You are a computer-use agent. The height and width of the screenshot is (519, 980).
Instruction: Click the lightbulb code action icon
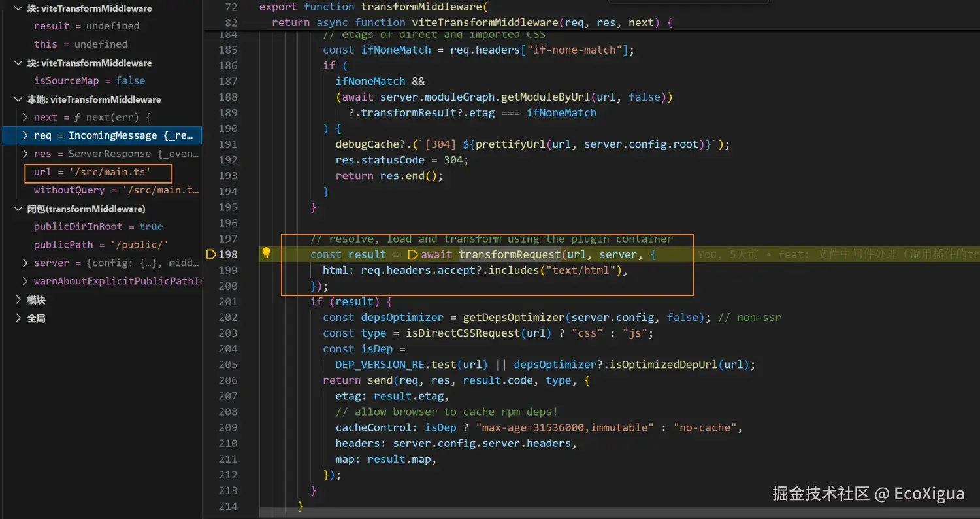coord(266,254)
